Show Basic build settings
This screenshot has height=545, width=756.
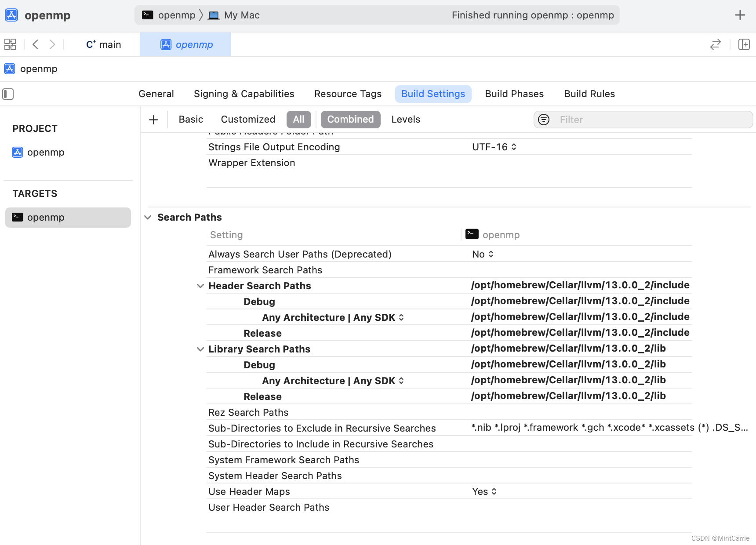click(191, 120)
